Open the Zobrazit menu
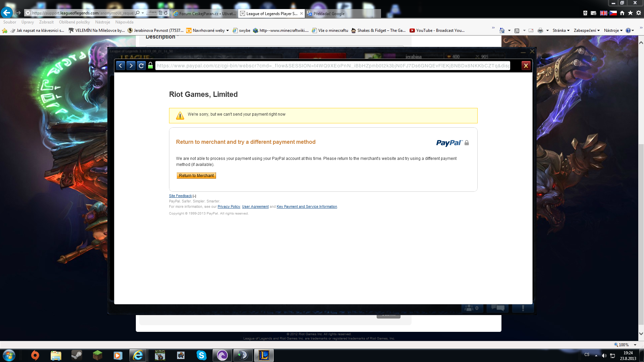Viewport: 644px width, 362px height. (46, 22)
